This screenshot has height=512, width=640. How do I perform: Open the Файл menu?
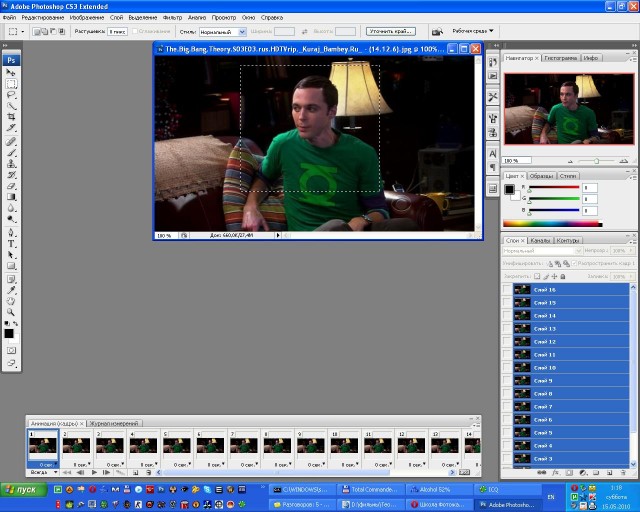point(9,18)
